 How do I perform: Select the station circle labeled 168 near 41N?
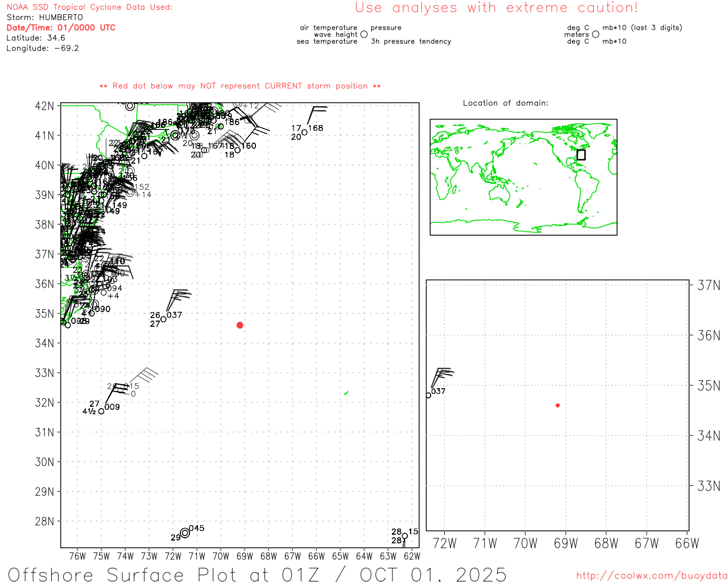click(x=304, y=132)
